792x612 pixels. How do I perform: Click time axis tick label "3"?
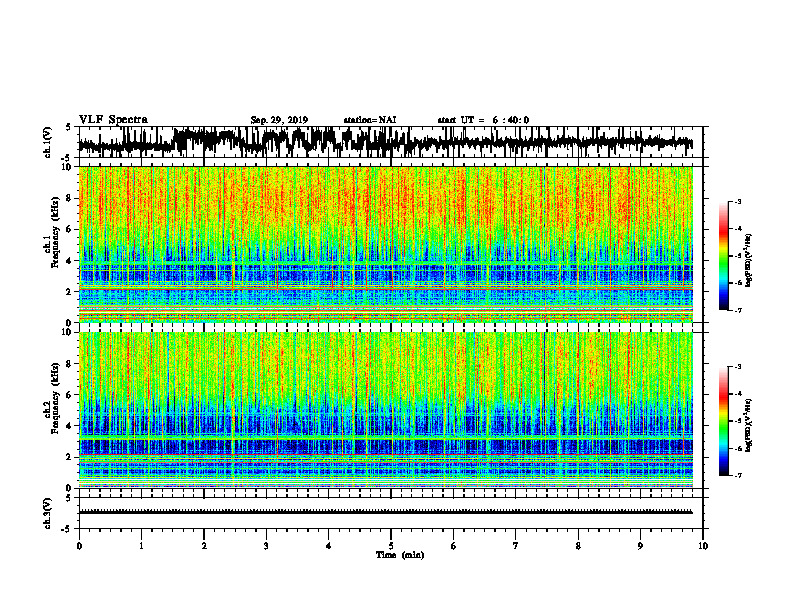pyautogui.click(x=266, y=546)
